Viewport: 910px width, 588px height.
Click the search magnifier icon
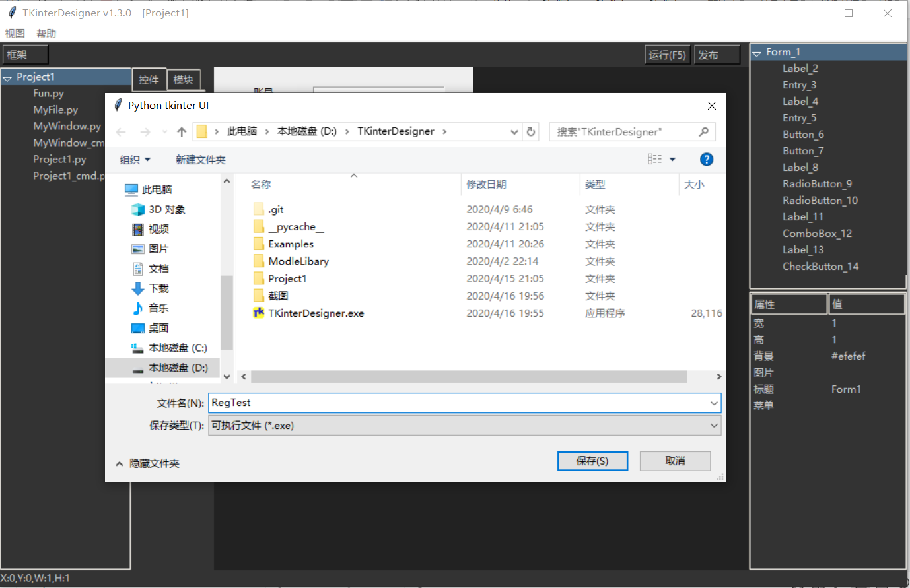click(x=704, y=131)
